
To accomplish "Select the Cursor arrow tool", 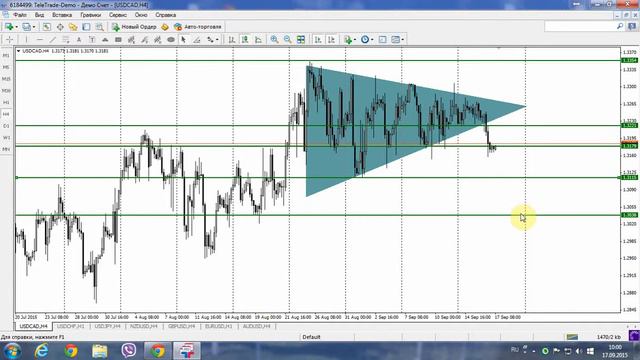I will point(183,40).
